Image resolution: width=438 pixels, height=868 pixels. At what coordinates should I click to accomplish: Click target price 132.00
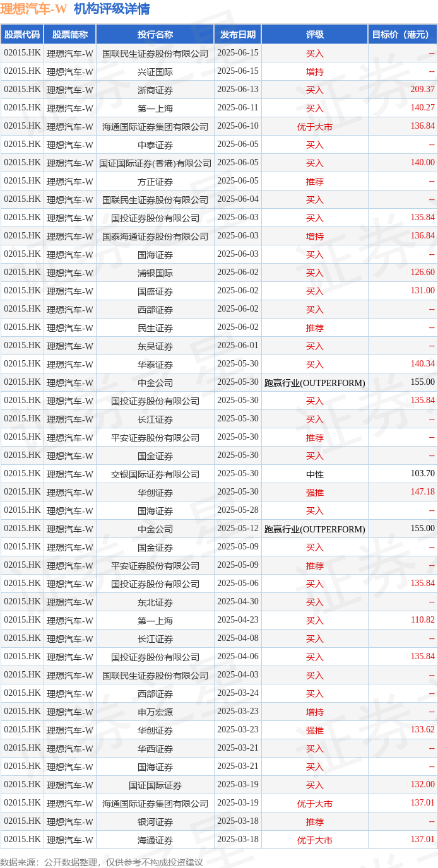(422, 785)
